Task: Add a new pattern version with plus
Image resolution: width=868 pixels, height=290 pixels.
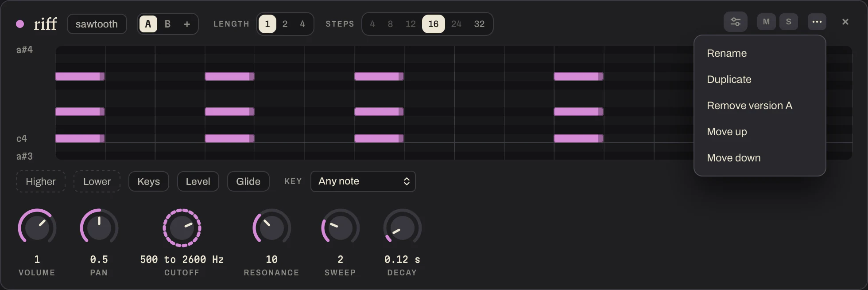Action: pos(187,24)
